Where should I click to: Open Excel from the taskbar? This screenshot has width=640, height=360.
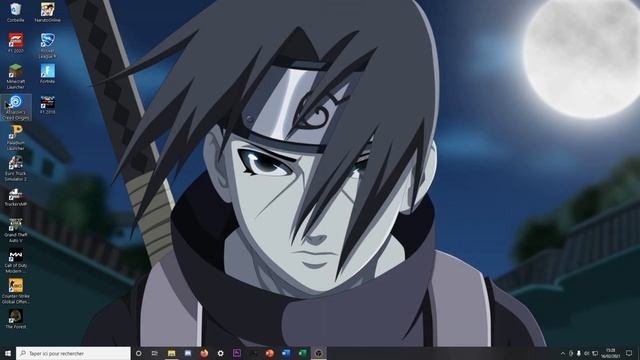[302, 353]
